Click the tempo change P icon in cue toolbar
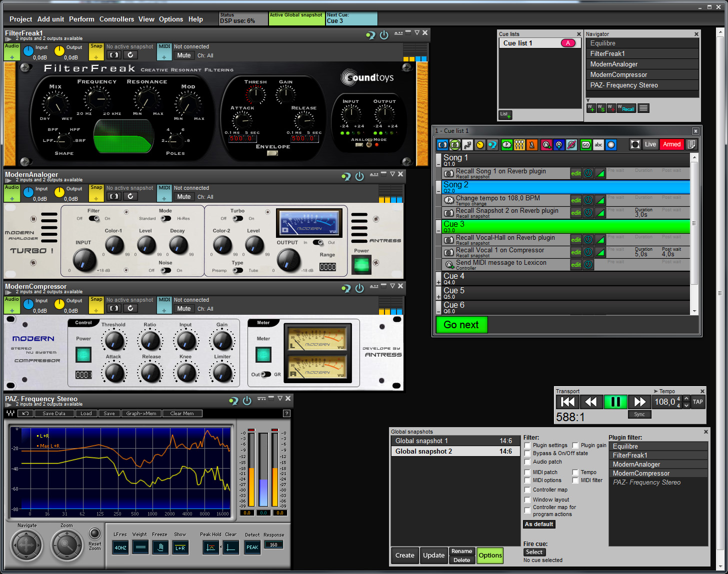The image size is (728, 574). [x=506, y=145]
